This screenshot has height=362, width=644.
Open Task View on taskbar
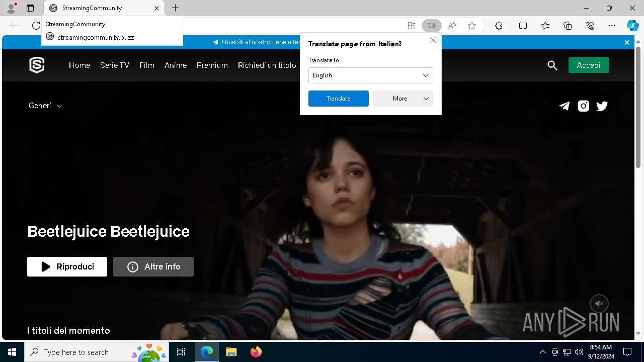tap(181, 352)
